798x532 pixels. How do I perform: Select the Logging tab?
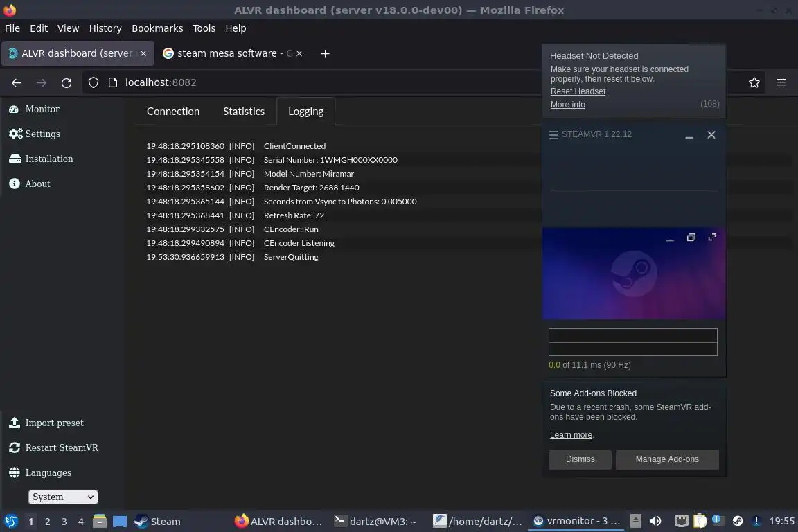click(x=306, y=112)
